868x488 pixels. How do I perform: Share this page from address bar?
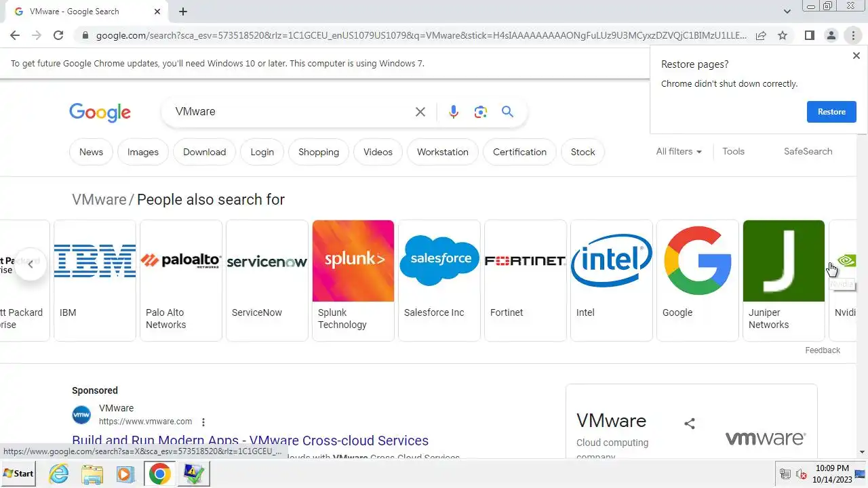[x=761, y=35]
